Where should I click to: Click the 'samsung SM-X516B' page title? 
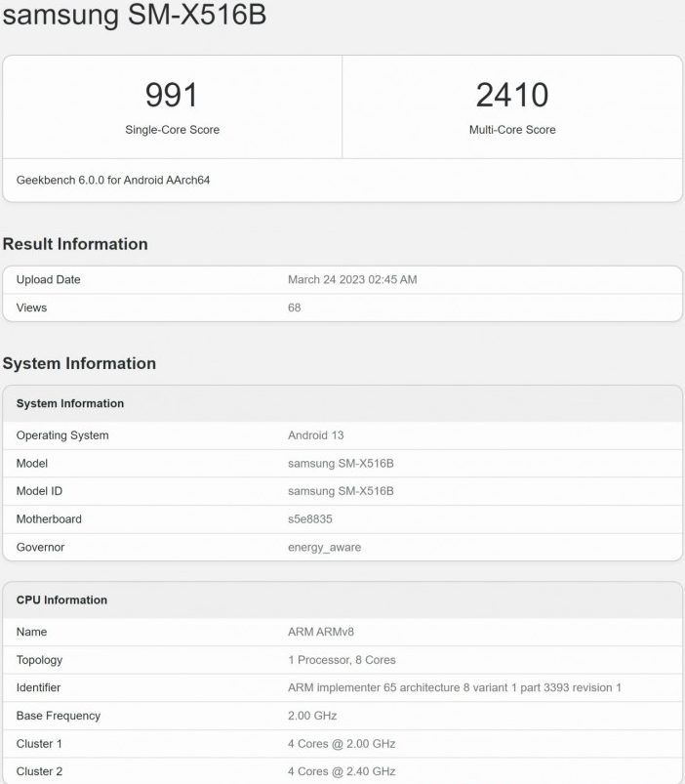[x=135, y=14]
